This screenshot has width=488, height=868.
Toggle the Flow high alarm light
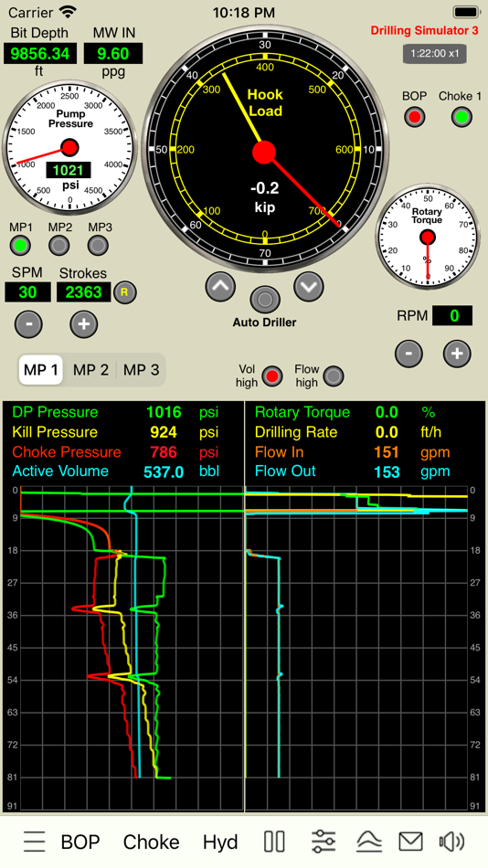[333, 376]
